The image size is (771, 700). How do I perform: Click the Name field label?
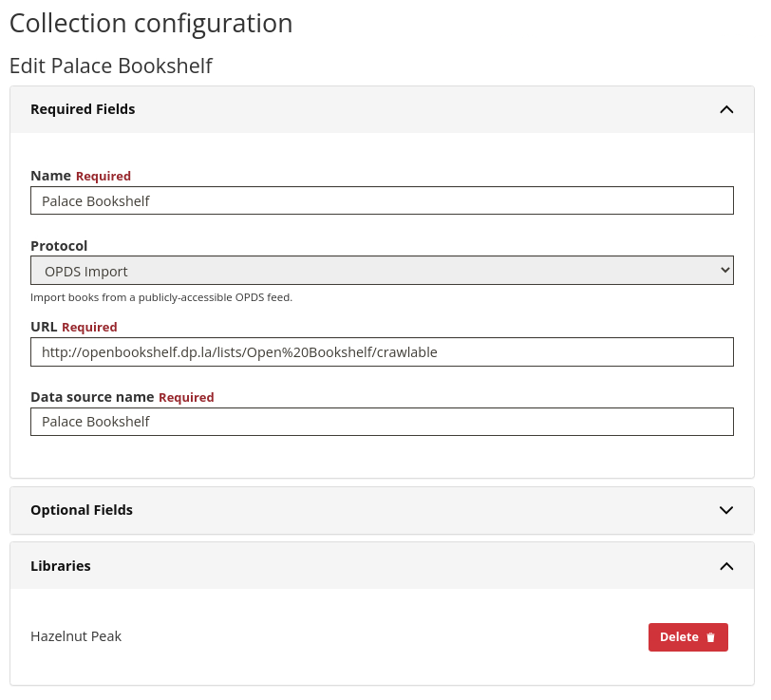pos(50,176)
